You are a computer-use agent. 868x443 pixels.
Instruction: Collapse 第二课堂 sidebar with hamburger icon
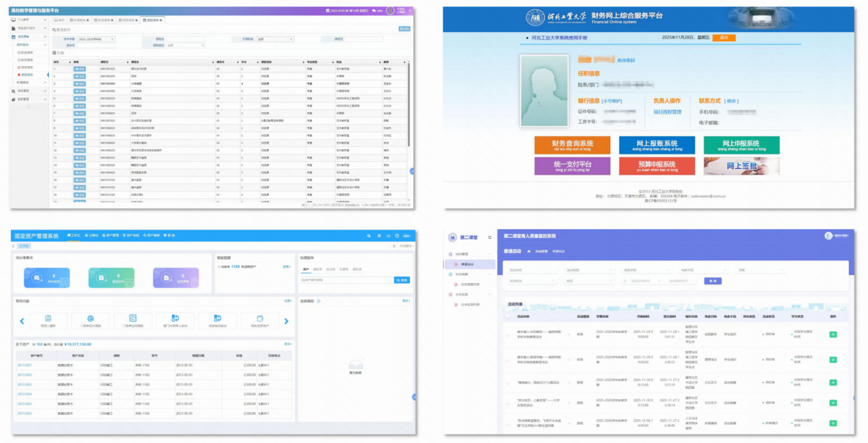point(490,237)
